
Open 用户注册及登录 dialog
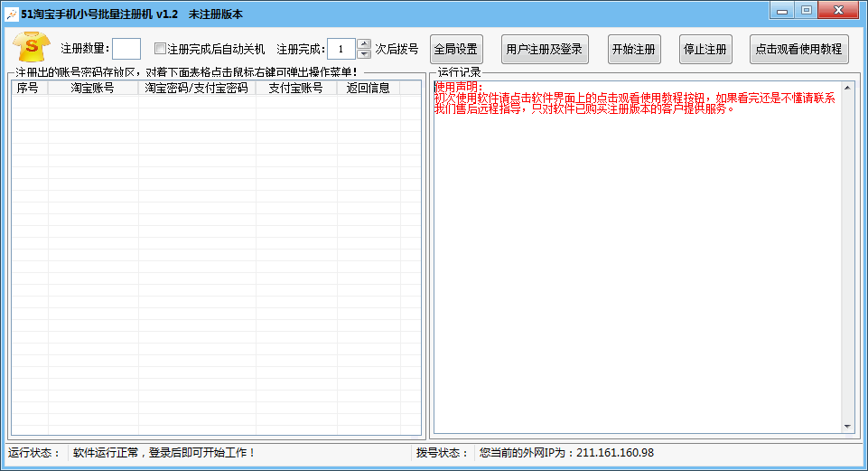click(x=545, y=50)
